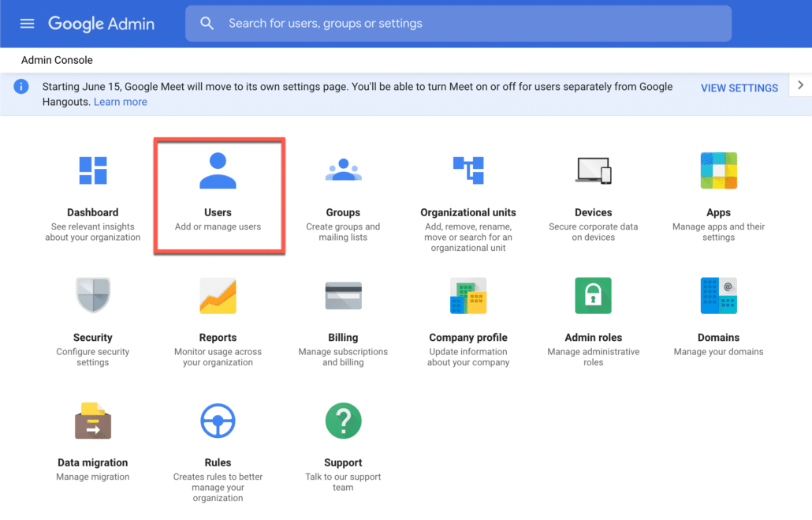Open the Rules steering wheel icon
Viewport: 812px width, 520px height.
coord(218,421)
